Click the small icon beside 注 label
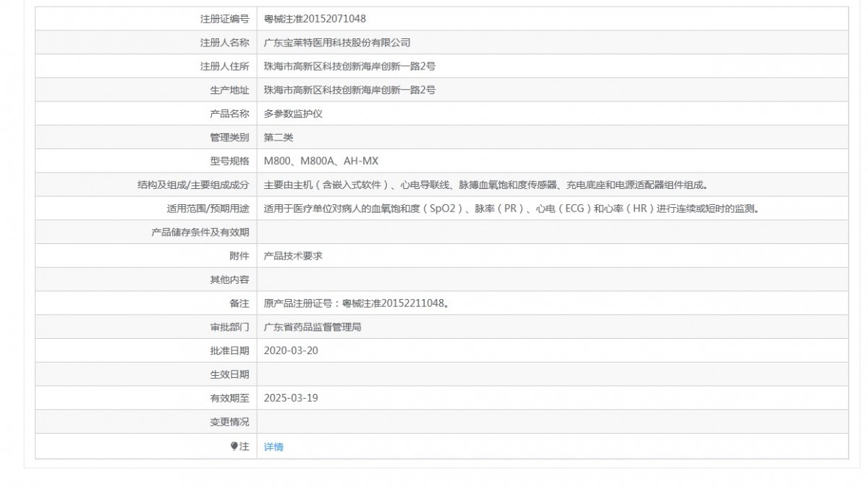Image resolution: width=868 pixels, height=488 pixels. (234, 446)
